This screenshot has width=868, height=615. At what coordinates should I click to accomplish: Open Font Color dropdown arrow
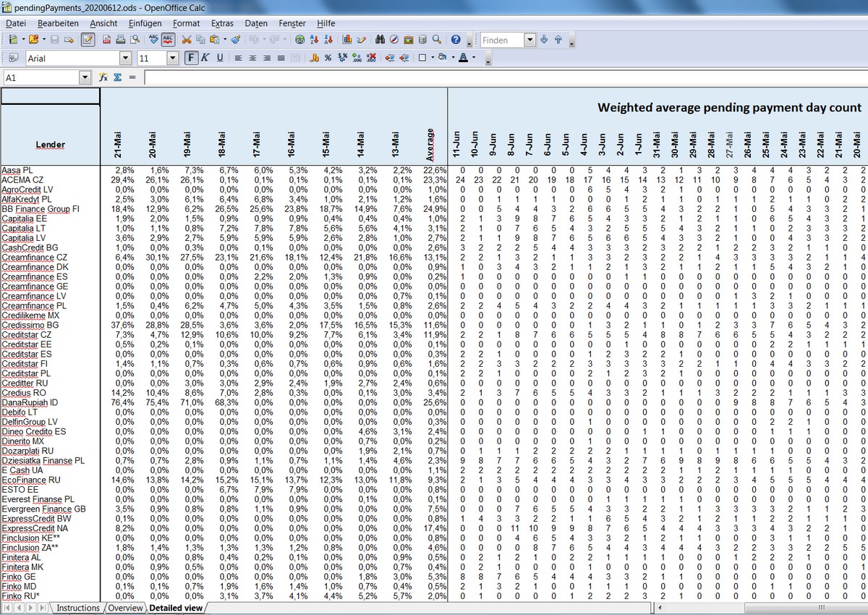click(x=474, y=58)
